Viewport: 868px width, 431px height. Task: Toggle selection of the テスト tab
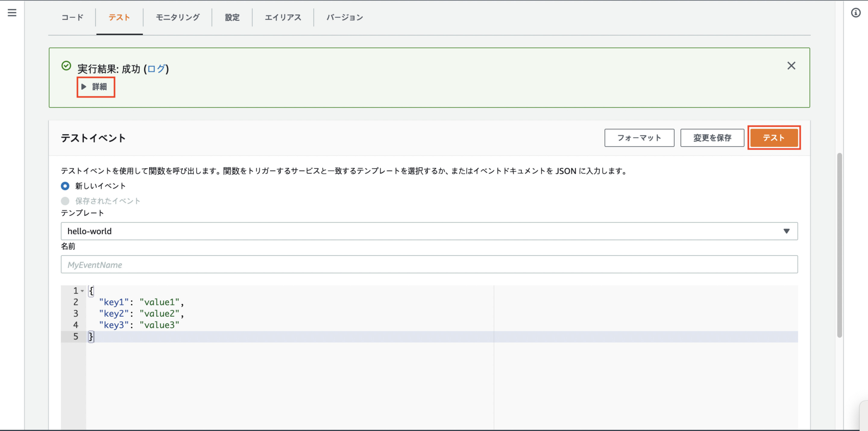coord(119,17)
